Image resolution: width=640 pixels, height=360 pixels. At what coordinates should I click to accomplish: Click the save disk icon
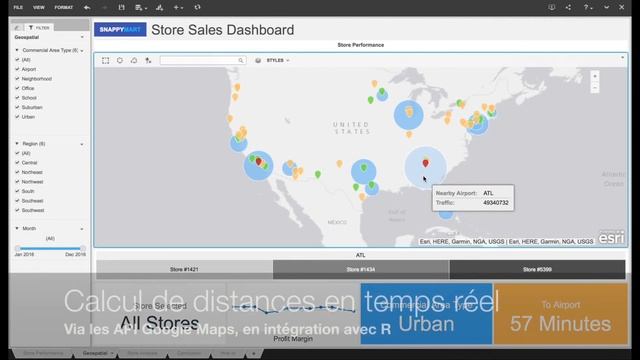pyautogui.click(x=121, y=7)
